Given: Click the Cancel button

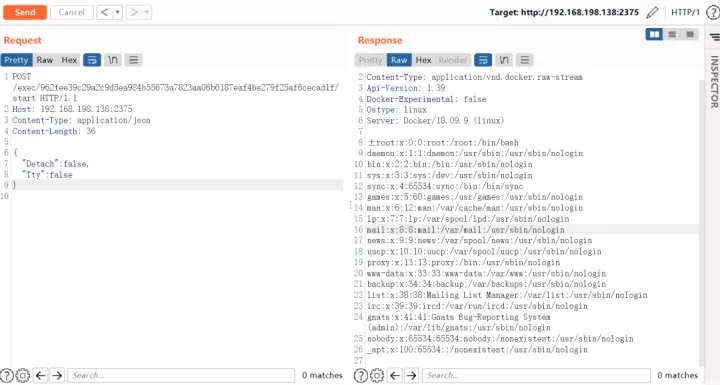Looking at the screenshot, I should pos(72,12).
